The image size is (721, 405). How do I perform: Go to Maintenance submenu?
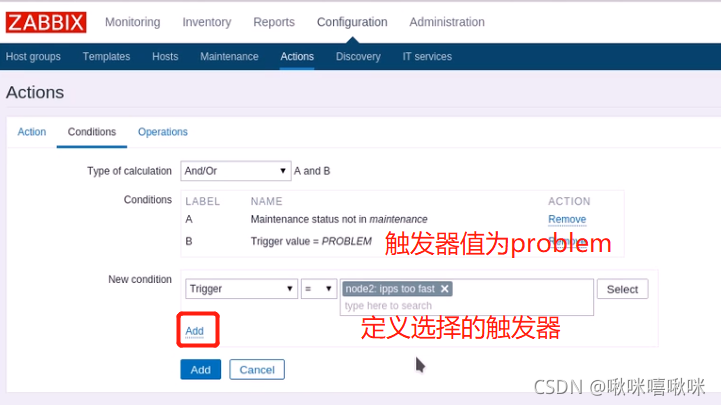(x=229, y=57)
